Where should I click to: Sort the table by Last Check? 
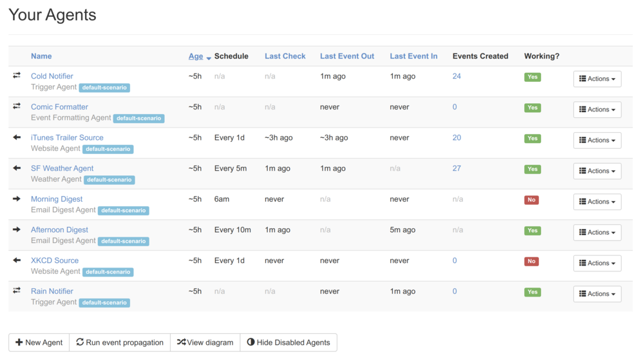285,56
